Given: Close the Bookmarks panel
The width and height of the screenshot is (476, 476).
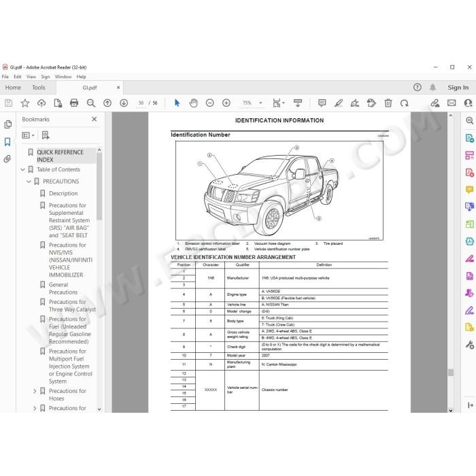Looking at the screenshot, I should pos(95,119).
